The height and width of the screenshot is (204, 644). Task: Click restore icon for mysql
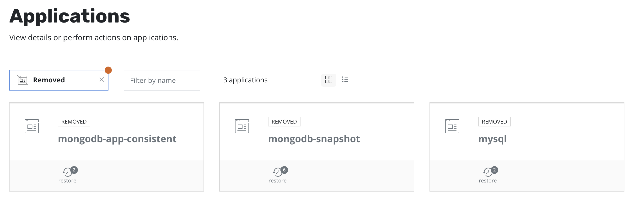click(x=488, y=172)
